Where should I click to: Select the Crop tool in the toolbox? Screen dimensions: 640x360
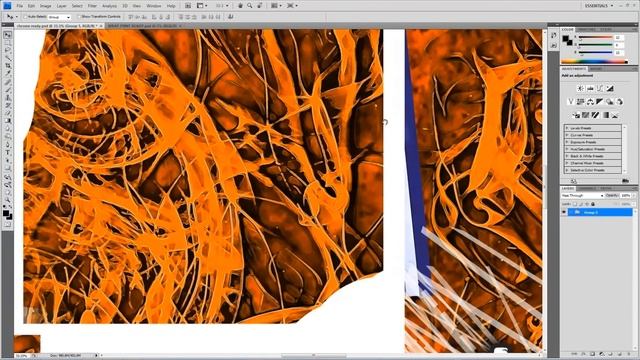tap(7, 65)
